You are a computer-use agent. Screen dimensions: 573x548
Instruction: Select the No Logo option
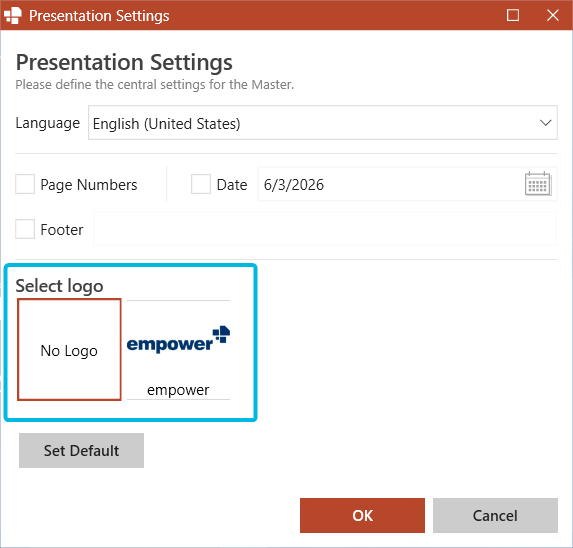(69, 350)
